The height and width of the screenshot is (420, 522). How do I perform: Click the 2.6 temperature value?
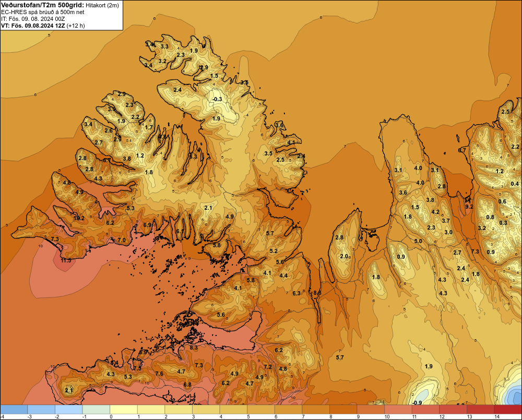pos(109,130)
